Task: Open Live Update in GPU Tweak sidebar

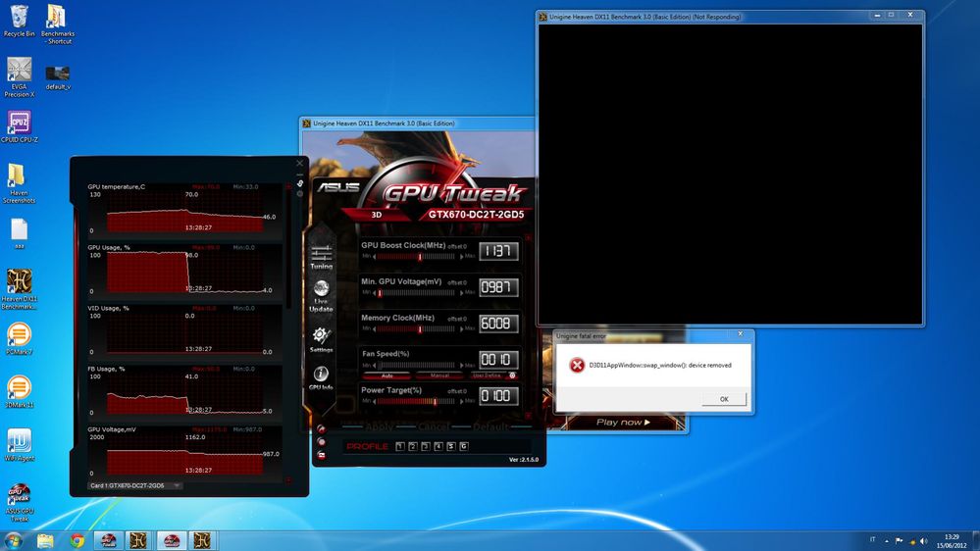Action: click(x=321, y=296)
